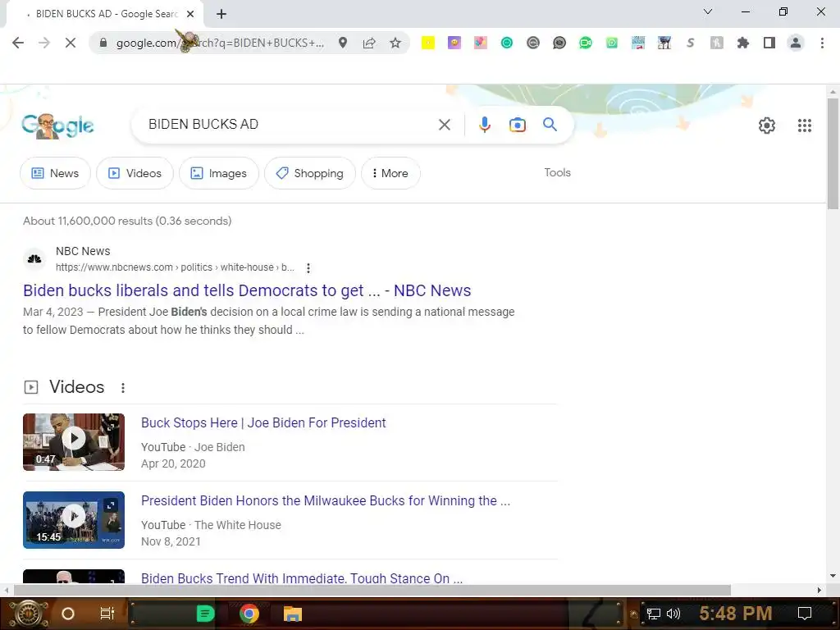Open the notification center icon
This screenshot has height=630, width=840.
[804, 614]
